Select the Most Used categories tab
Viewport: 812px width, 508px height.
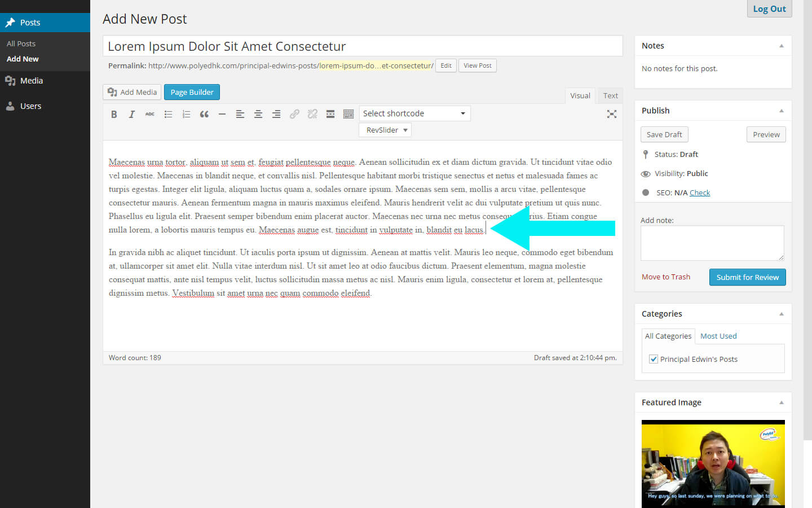[718, 336]
